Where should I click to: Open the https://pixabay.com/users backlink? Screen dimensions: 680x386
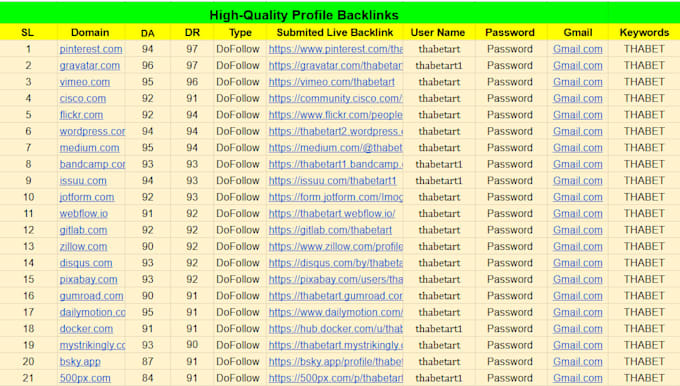336,280
